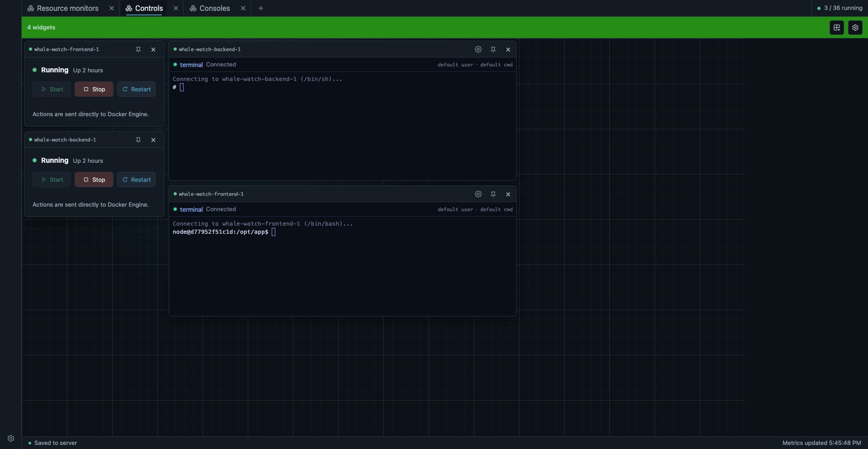The height and width of the screenshot is (449, 868).
Task: Open the Consoles tab
Action: coord(210,8)
